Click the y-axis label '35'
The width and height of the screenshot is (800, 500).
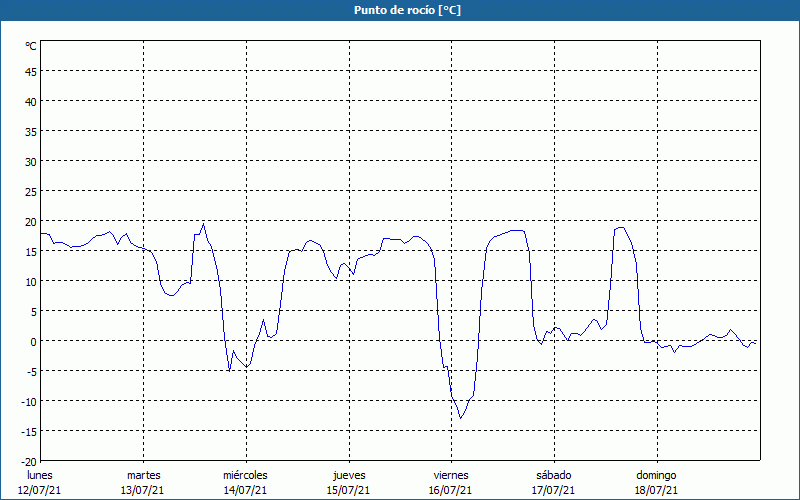point(31,132)
